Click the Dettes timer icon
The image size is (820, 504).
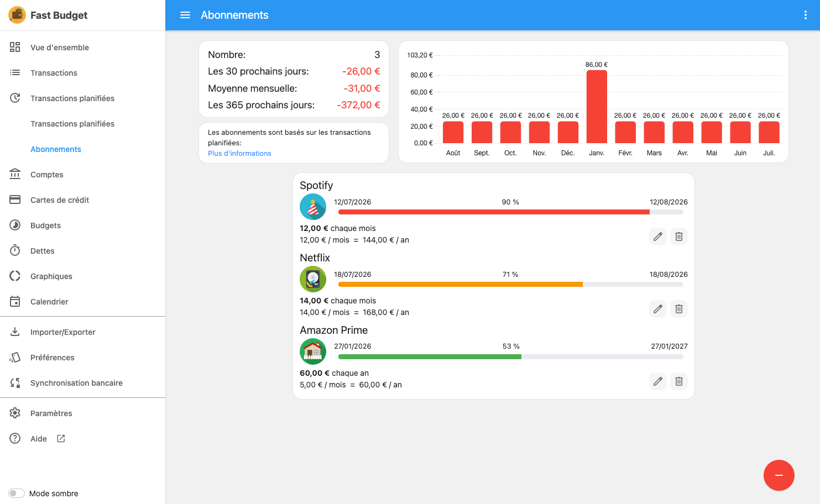click(15, 250)
